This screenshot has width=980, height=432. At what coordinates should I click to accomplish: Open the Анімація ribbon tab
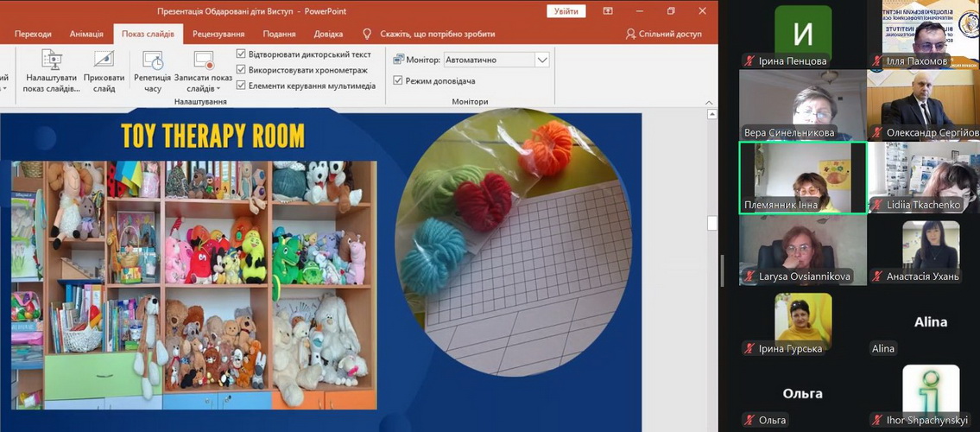pos(86,34)
